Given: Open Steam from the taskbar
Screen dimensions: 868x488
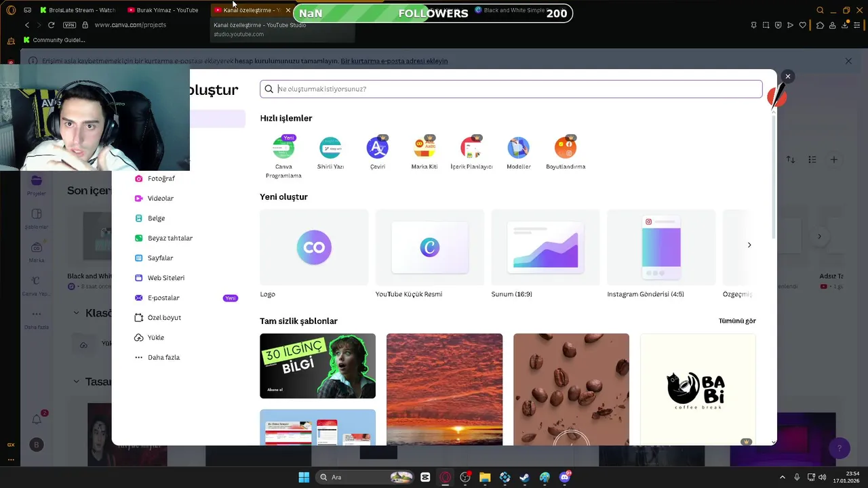Looking at the screenshot, I should point(525,477).
